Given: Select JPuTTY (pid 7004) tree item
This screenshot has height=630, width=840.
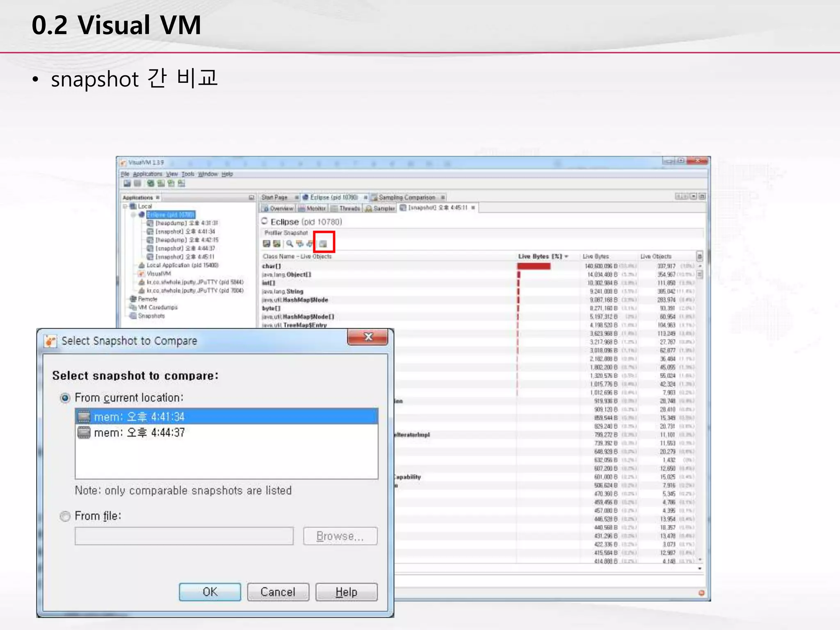Looking at the screenshot, I should pyautogui.click(x=192, y=290).
